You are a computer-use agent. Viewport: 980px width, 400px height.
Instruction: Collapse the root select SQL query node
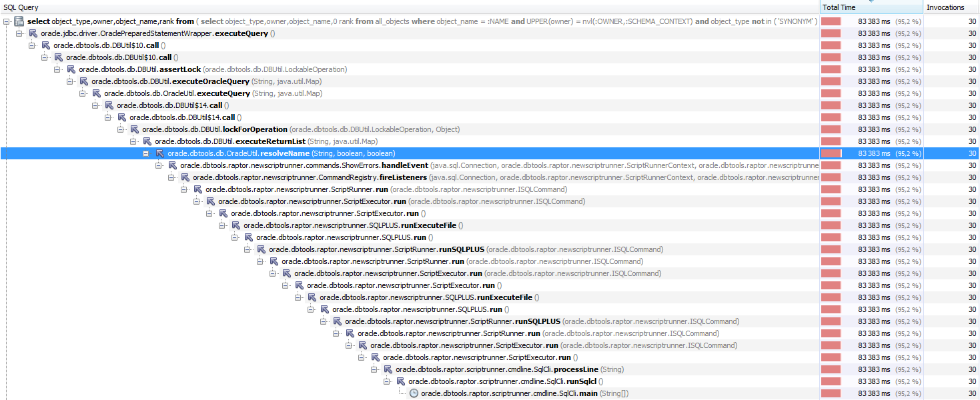pyautogui.click(x=7, y=21)
